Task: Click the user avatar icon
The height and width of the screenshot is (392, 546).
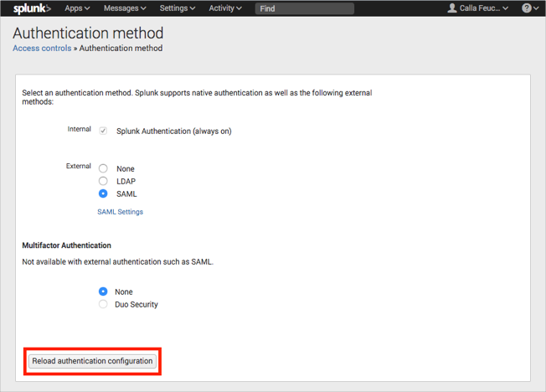Action: (452, 8)
